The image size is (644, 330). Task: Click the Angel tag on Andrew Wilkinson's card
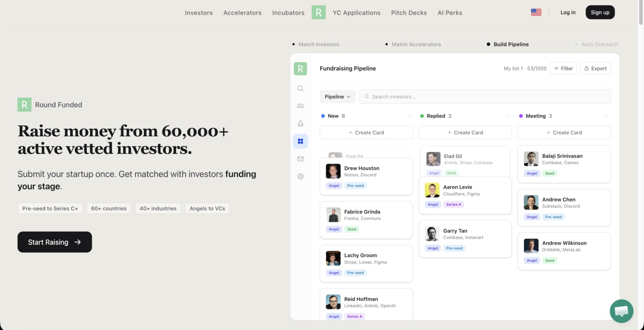pos(532,260)
